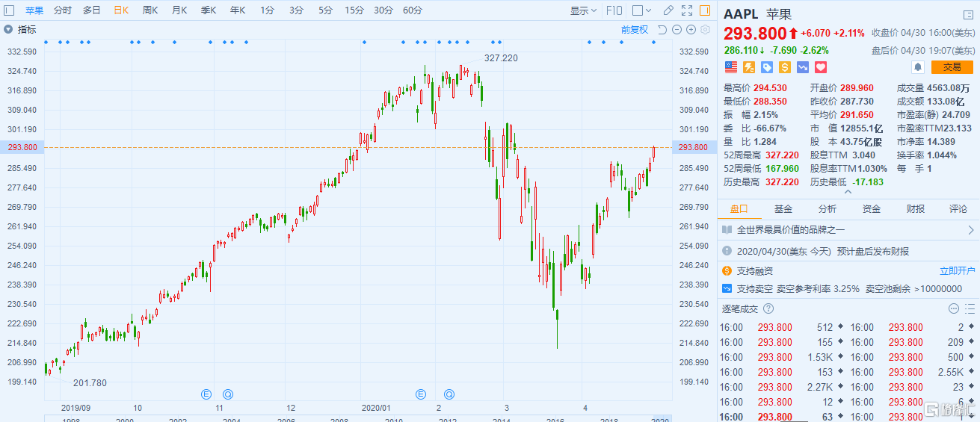Choose the 5分 five-minute interval

(325, 10)
